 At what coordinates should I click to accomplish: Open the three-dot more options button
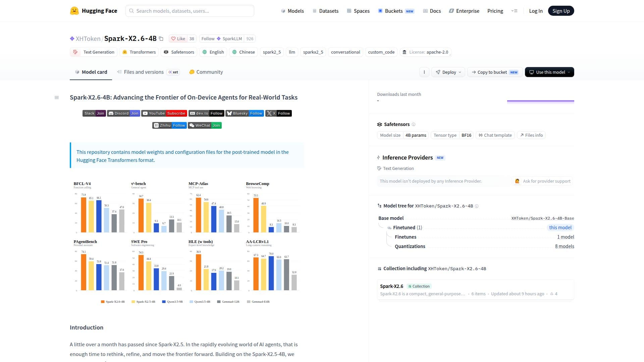424,72
